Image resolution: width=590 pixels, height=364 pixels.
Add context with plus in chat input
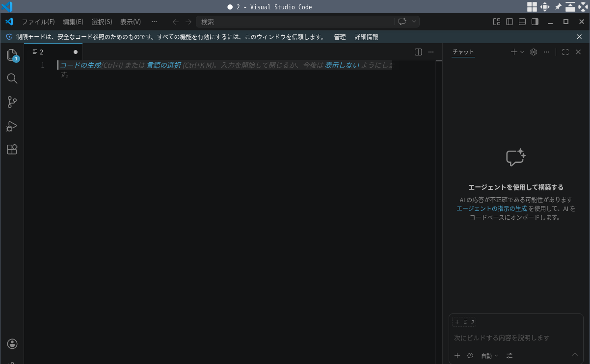click(x=457, y=356)
